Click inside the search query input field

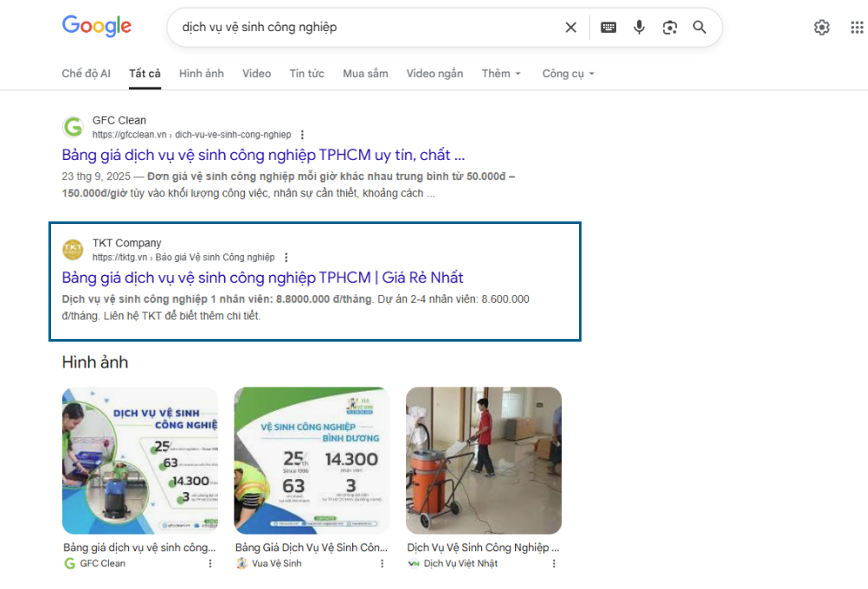tap(363, 28)
